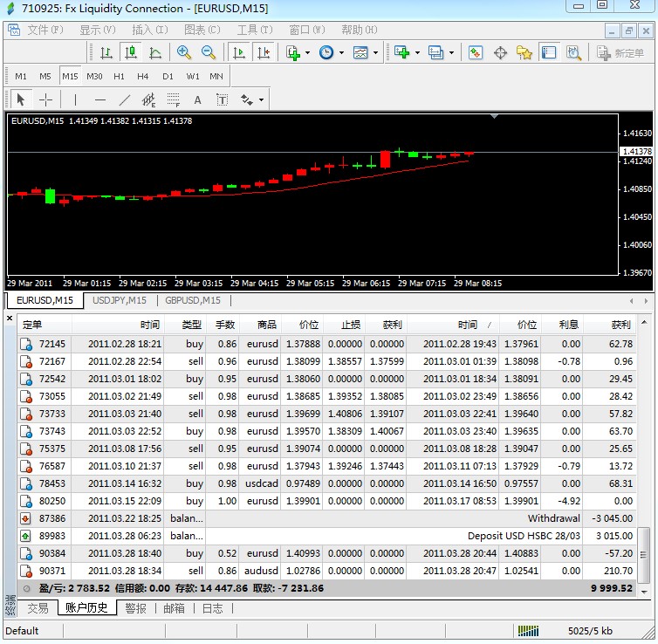The width and height of the screenshot is (658, 644).
Task: Open the 文件 menu
Action: [x=45, y=30]
